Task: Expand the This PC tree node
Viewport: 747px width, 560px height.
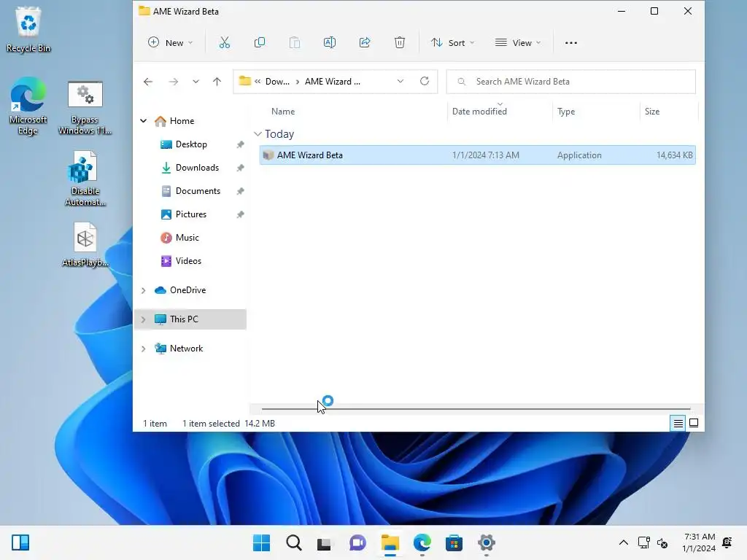Action: [x=144, y=319]
